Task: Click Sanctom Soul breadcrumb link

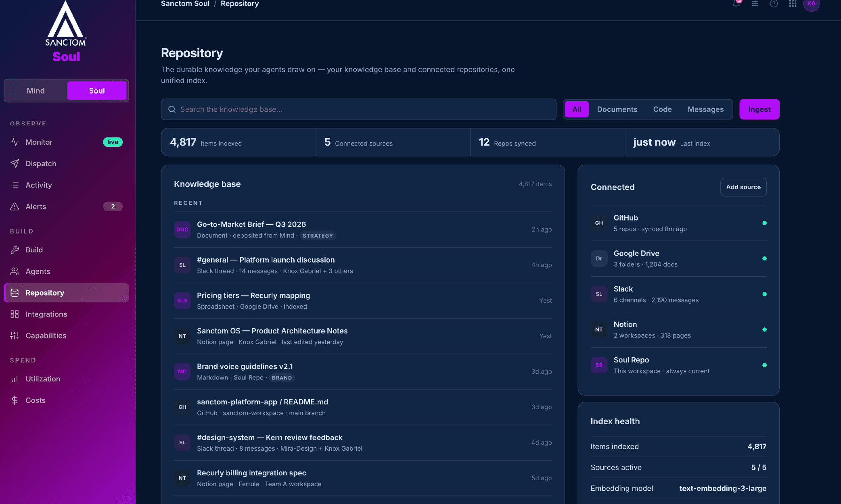Action: tap(185, 4)
